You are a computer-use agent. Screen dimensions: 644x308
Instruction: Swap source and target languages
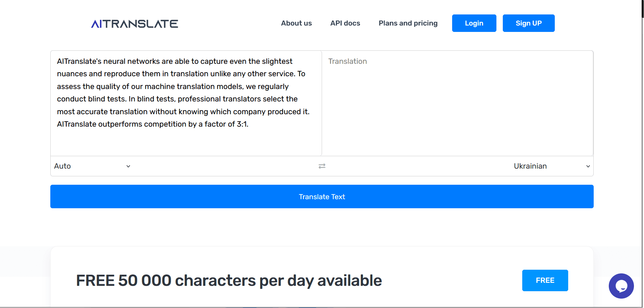tap(322, 166)
